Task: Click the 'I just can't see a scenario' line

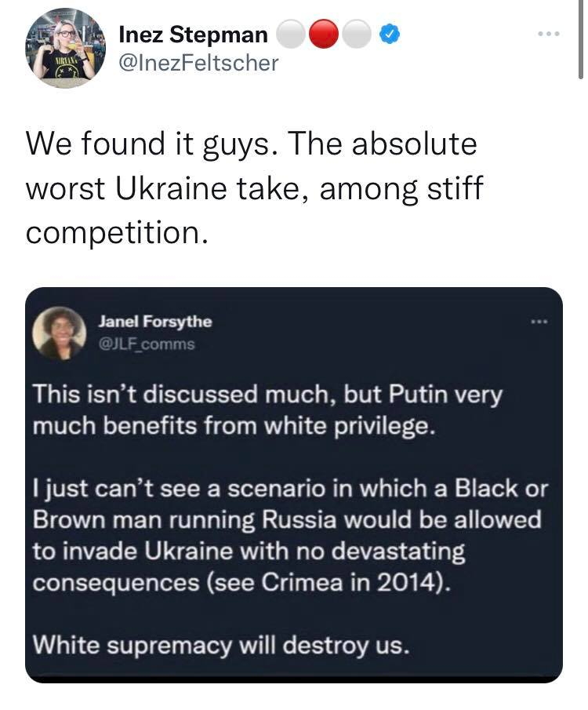Action: (x=290, y=489)
